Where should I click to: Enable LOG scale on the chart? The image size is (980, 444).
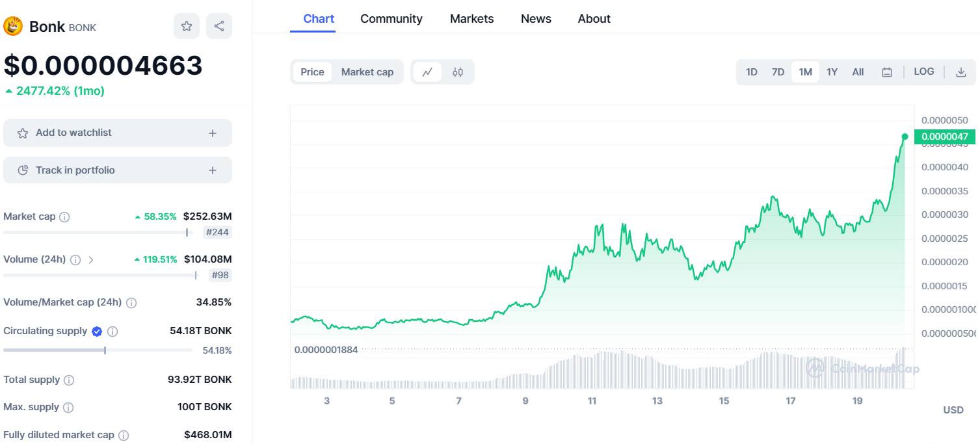click(924, 72)
